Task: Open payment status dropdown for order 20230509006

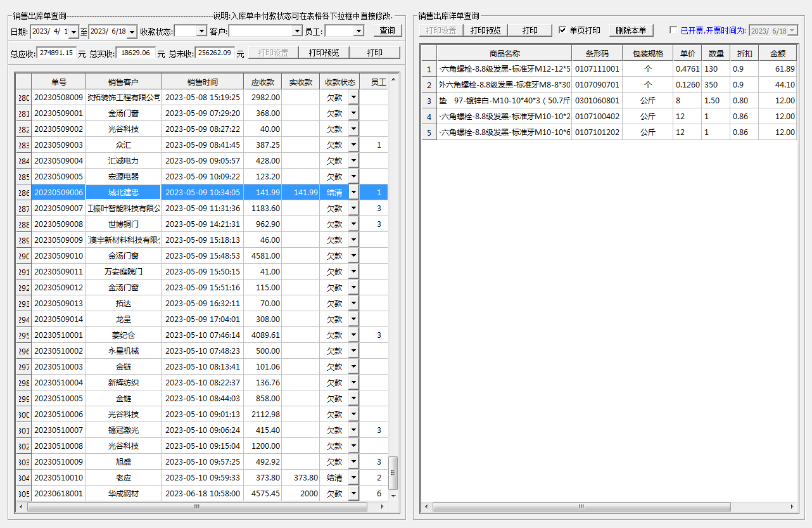Action: (x=353, y=192)
